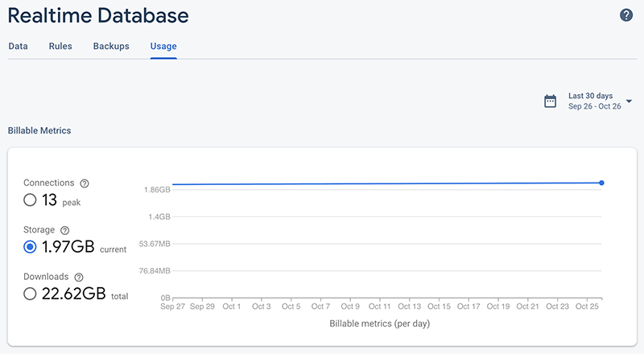Image resolution: width=644 pixels, height=354 pixels.
Task: Click the Billable Metrics heading
Action: click(x=39, y=130)
